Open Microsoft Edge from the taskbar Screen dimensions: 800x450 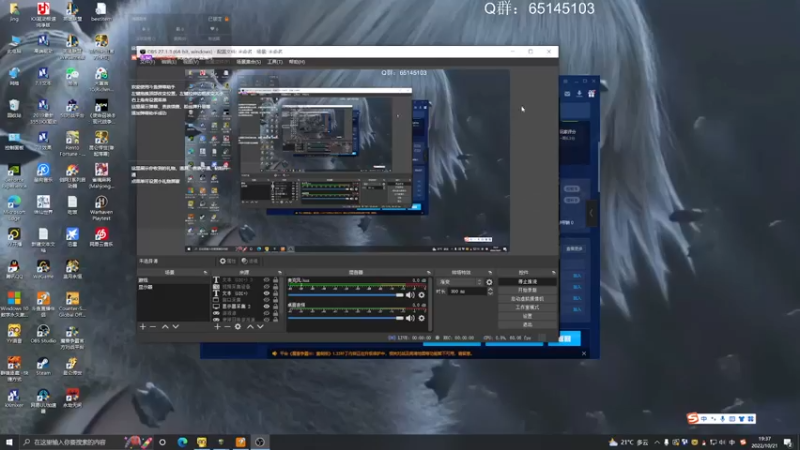(x=182, y=442)
